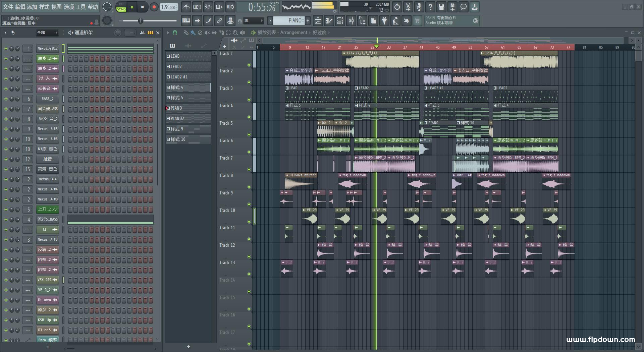Open the 全部 channel filter dropdown
The image size is (644, 352).
coord(47,33)
